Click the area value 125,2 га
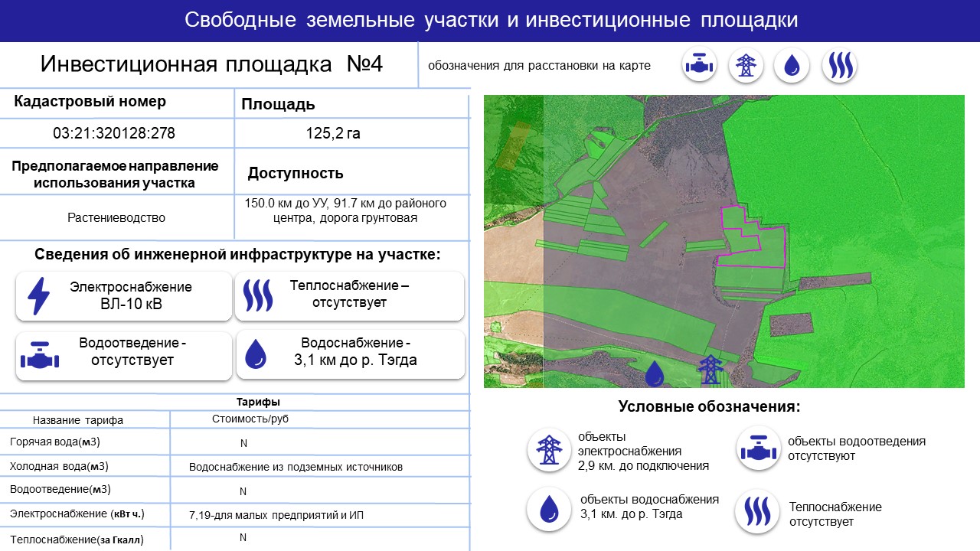This screenshot has width=980, height=551. tap(333, 133)
